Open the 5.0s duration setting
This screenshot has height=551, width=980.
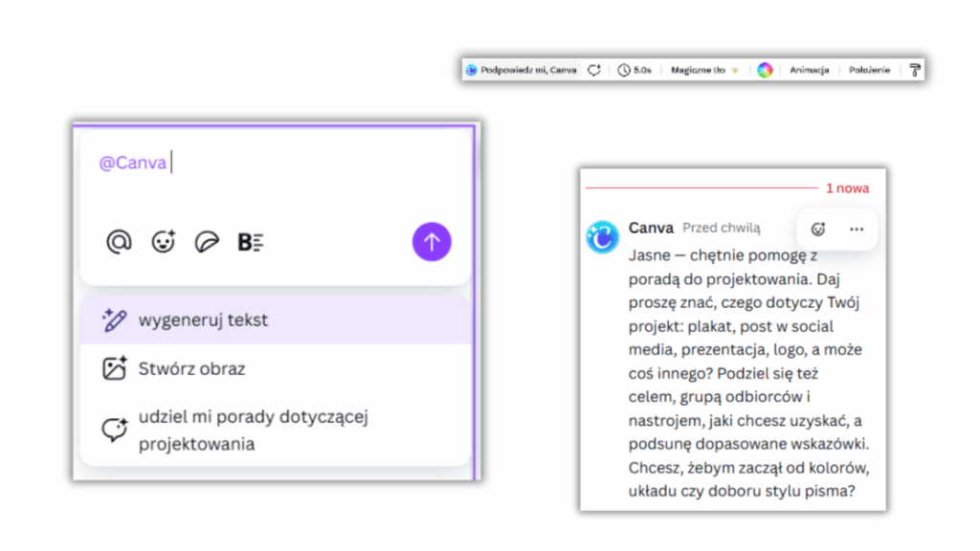coord(635,70)
